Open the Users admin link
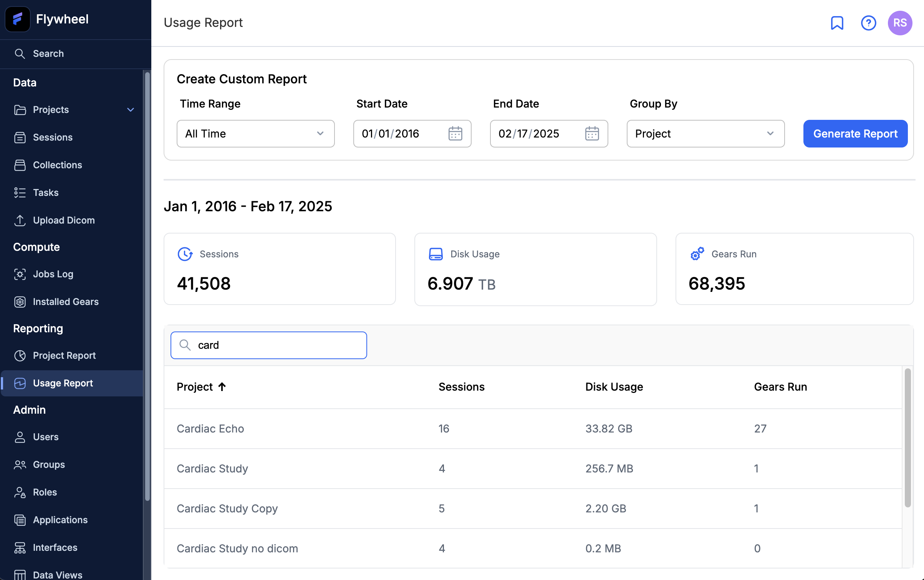The height and width of the screenshot is (580, 924). pyautogui.click(x=46, y=437)
